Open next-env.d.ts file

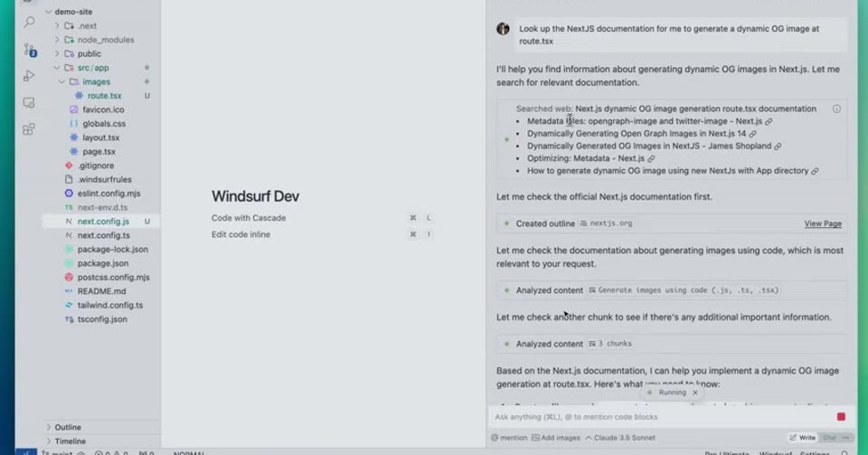(x=102, y=207)
